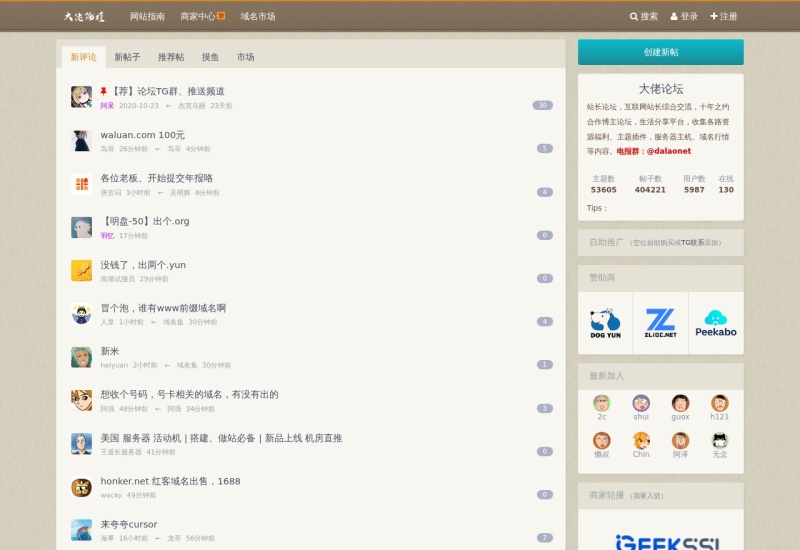Click the Peekabo sponsor logo
Image resolution: width=800 pixels, height=550 pixels.
pos(715,323)
